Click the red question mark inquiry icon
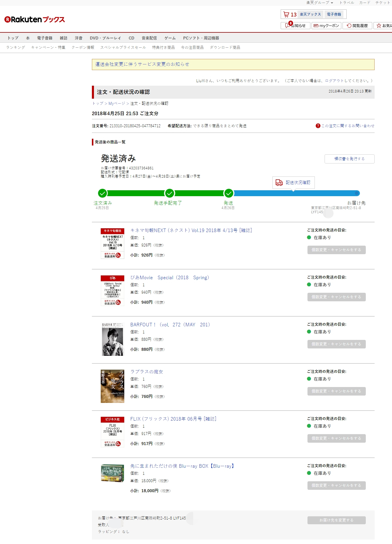This screenshot has height=544, width=392. click(x=318, y=126)
